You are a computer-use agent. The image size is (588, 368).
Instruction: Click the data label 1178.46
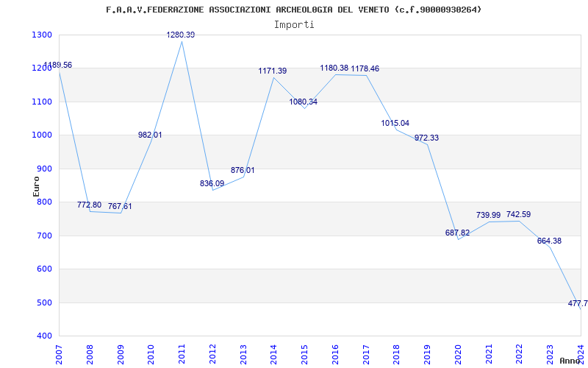tap(365, 68)
